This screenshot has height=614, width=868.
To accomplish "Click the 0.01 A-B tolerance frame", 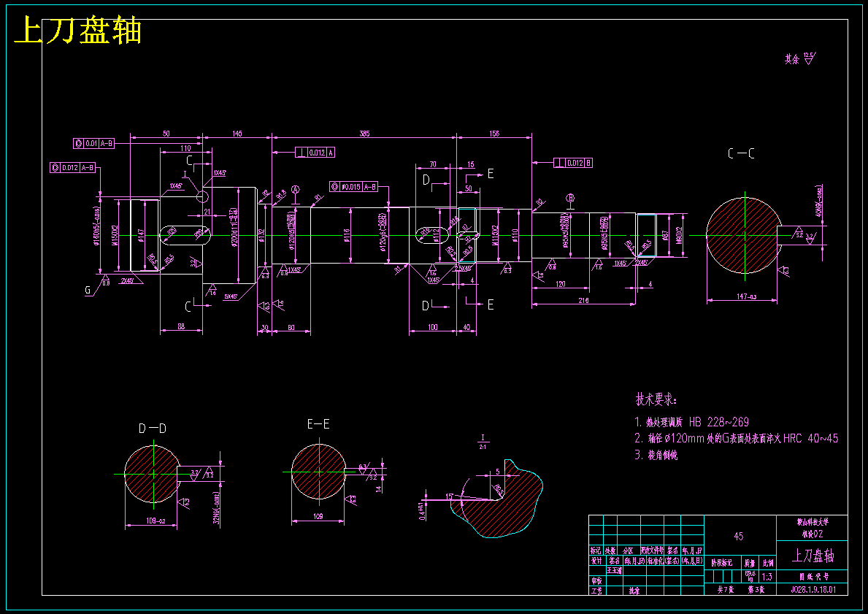I will pyautogui.click(x=93, y=143).
